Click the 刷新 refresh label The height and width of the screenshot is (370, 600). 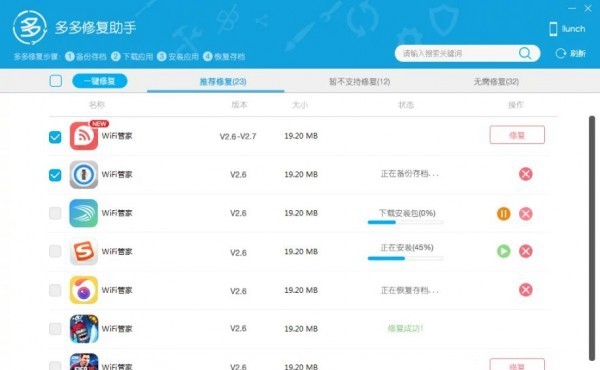pyautogui.click(x=578, y=54)
